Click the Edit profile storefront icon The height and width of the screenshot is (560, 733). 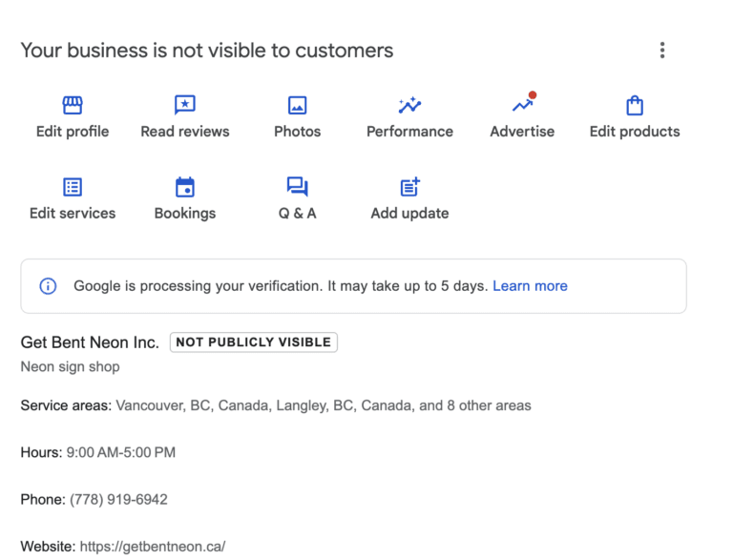coord(73,105)
